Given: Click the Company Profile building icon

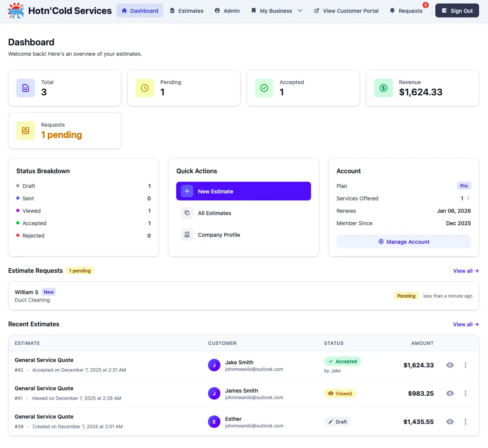Looking at the screenshot, I should click(x=187, y=234).
